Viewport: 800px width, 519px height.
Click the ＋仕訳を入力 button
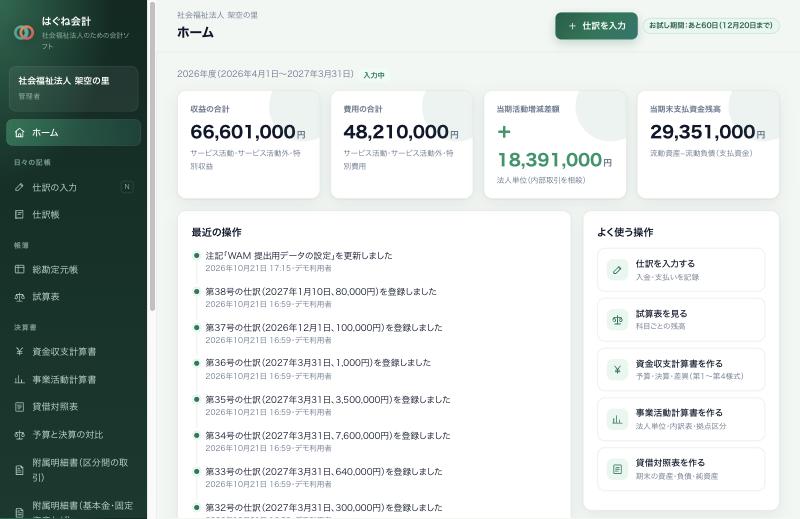click(x=596, y=26)
